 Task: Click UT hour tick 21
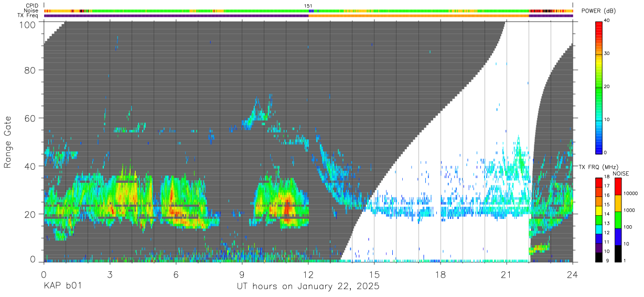(x=507, y=275)
